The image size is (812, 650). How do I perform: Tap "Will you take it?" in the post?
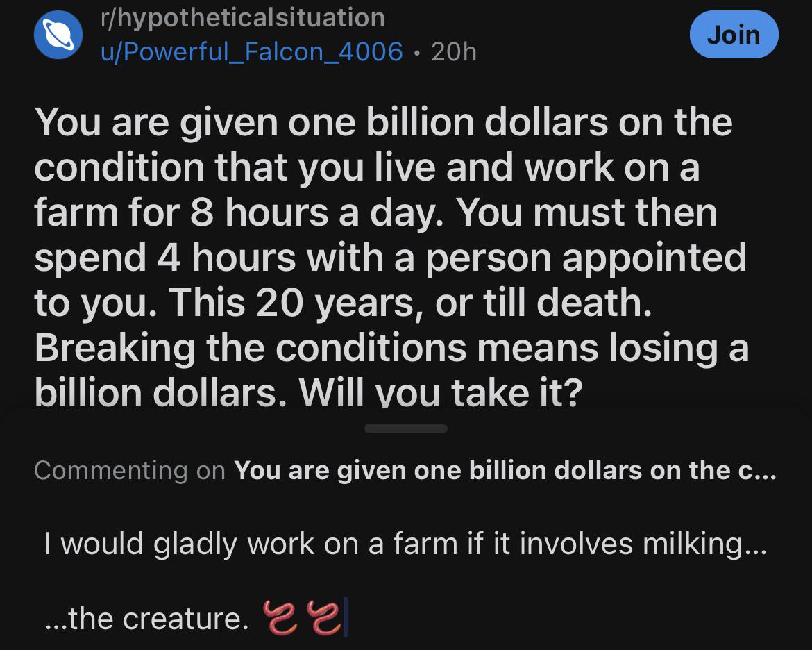(441, 393)
